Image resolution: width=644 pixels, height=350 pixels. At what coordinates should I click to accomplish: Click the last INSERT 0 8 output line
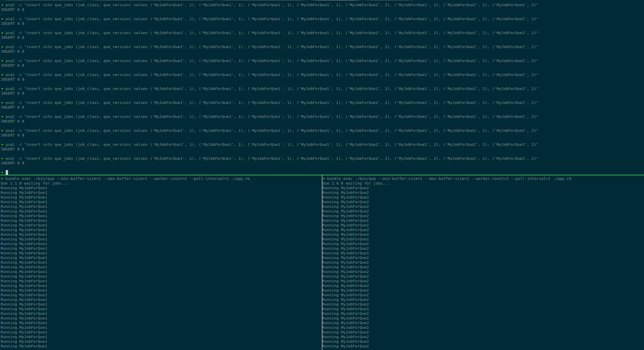tap(13, 163)
